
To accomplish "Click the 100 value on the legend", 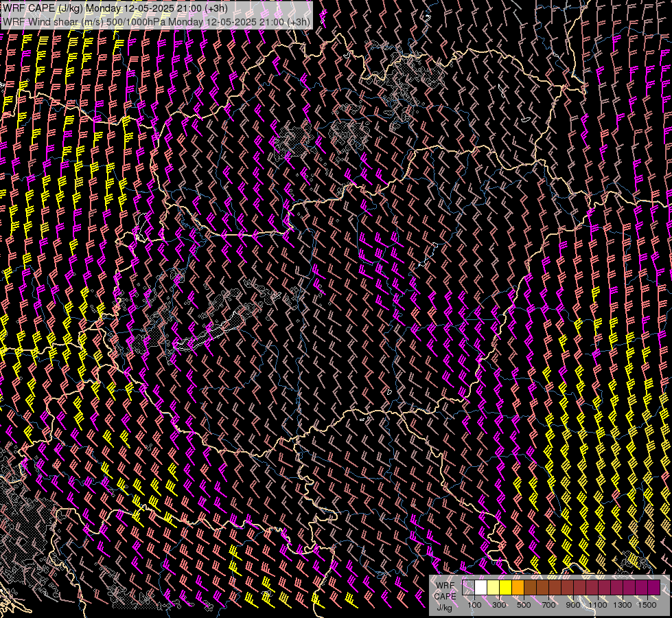I will pos(474,605).
